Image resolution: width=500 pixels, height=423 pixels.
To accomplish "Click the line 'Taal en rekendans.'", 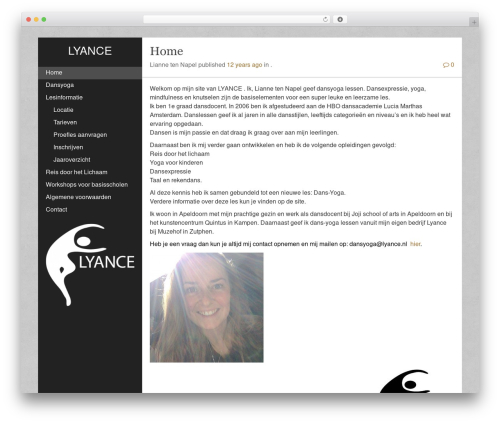I will 176,180.
